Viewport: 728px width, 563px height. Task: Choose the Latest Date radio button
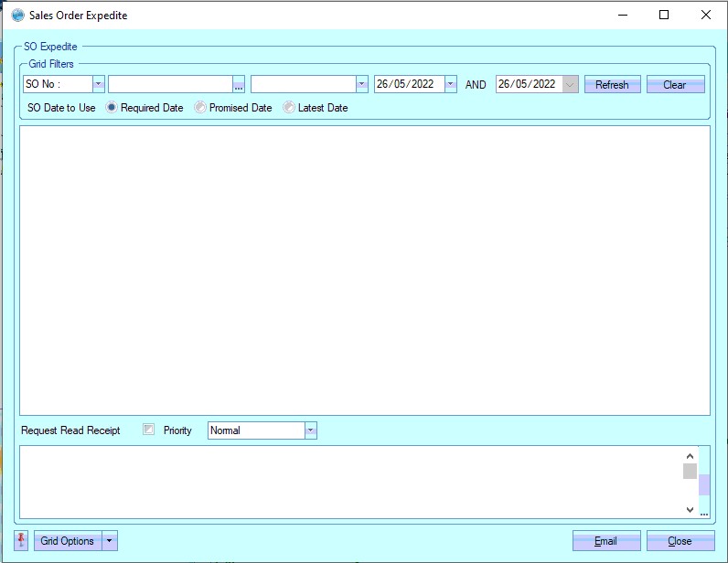pos(289,108)
